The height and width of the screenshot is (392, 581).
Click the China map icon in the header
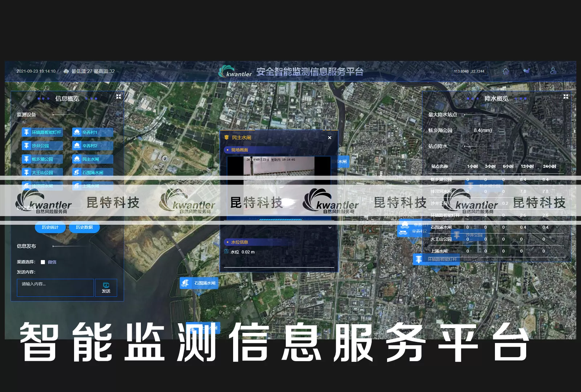(x=527, y=71)
